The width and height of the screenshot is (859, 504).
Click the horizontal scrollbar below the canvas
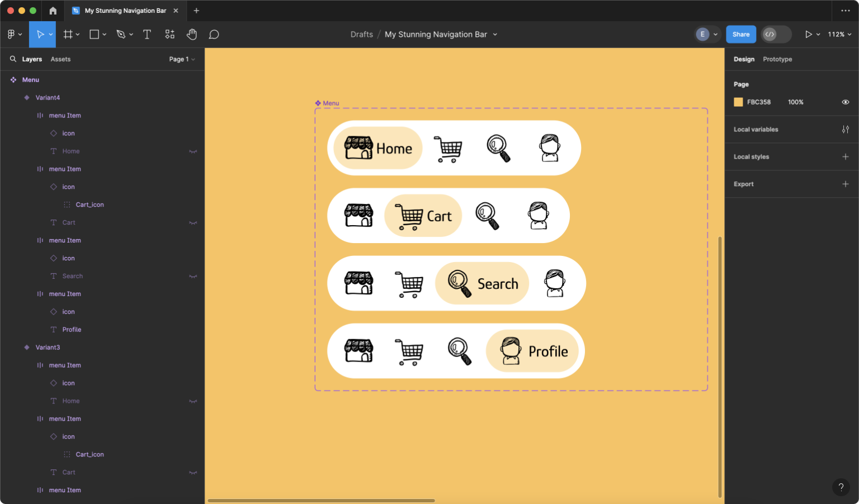click(322, 499)
